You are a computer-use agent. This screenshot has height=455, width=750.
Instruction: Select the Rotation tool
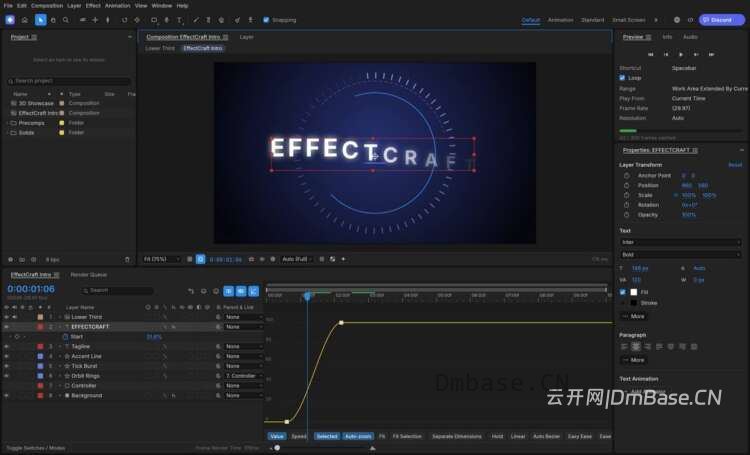tap(124, 20)
